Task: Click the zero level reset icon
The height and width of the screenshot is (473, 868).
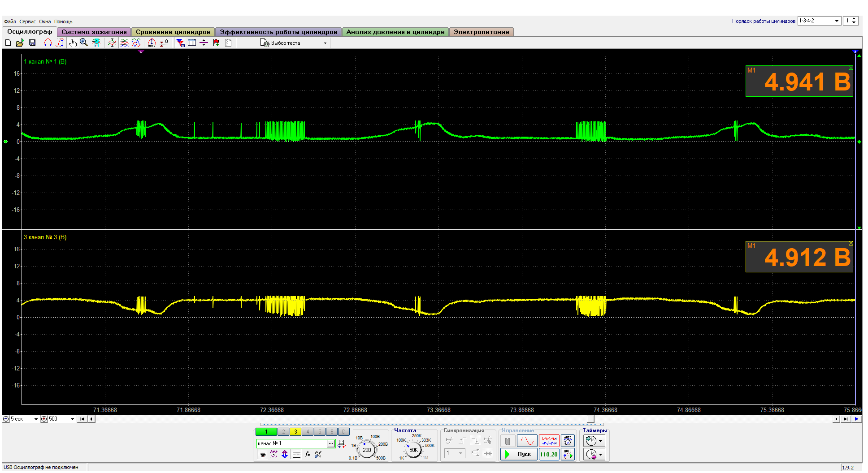Action: click(x=164, y=43)
